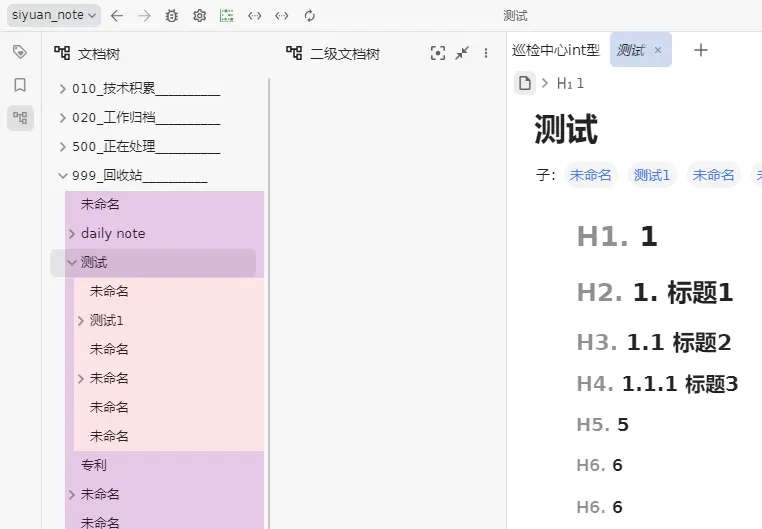Close the 测试 tab

click(x=658, y=50)
